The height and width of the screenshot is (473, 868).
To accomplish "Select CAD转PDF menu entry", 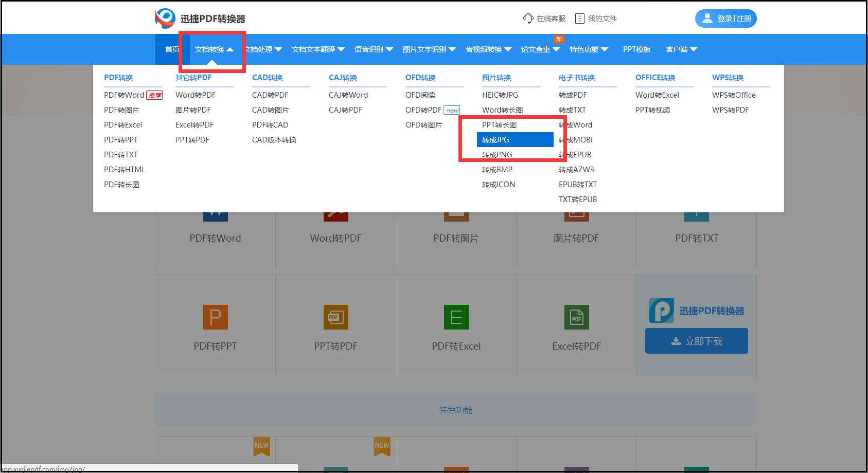I will 270,95.
